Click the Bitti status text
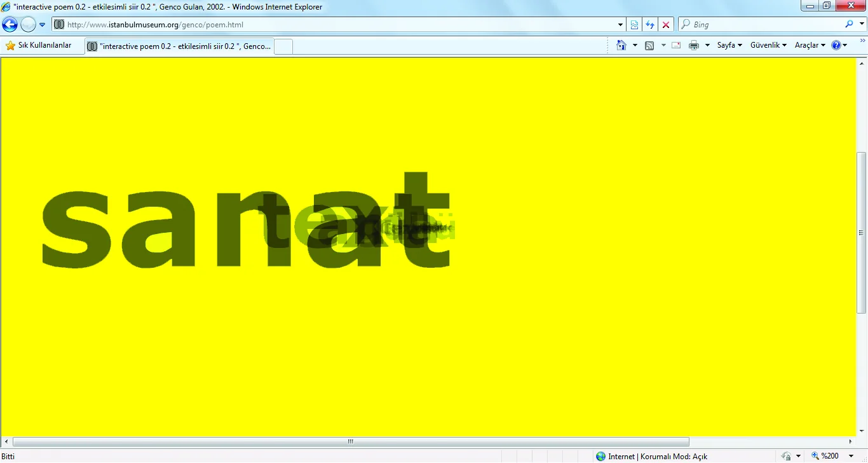This screenshot has height=463, width=868. click(8, 457)
